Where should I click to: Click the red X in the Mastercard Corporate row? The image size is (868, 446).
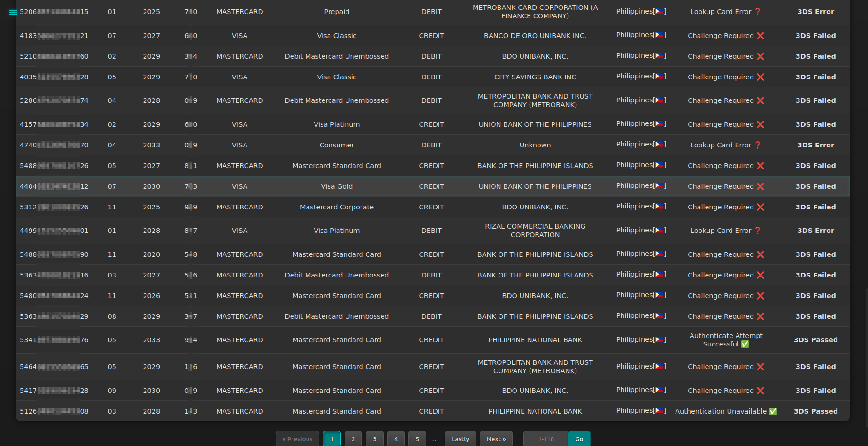coord(760,207)
